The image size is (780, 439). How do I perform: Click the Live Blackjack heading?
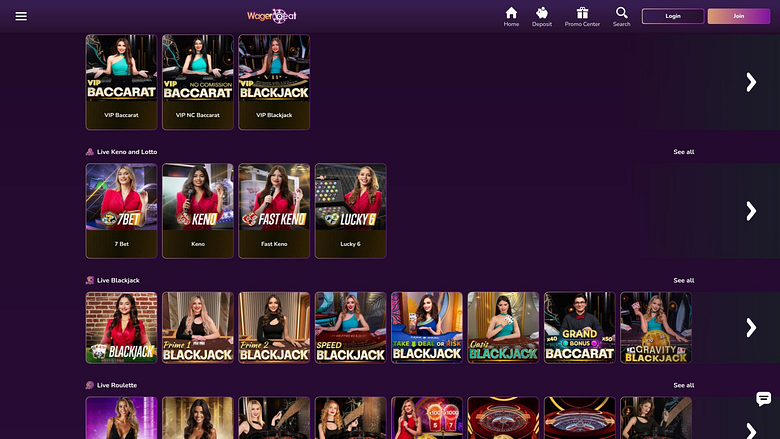[x=118, y=280]
